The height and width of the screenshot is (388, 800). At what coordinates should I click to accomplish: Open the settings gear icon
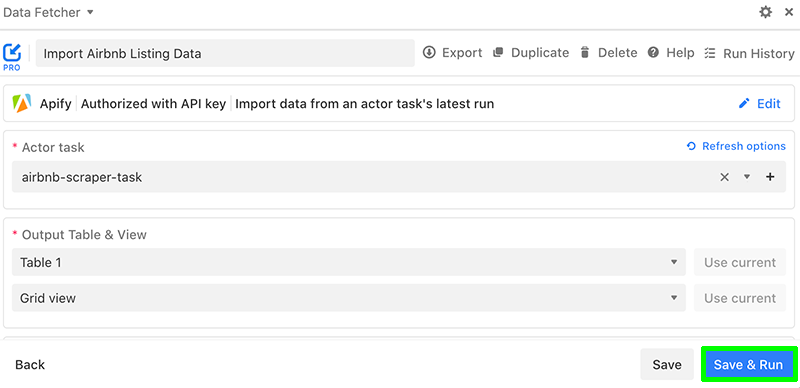click(x=765, y=12)
